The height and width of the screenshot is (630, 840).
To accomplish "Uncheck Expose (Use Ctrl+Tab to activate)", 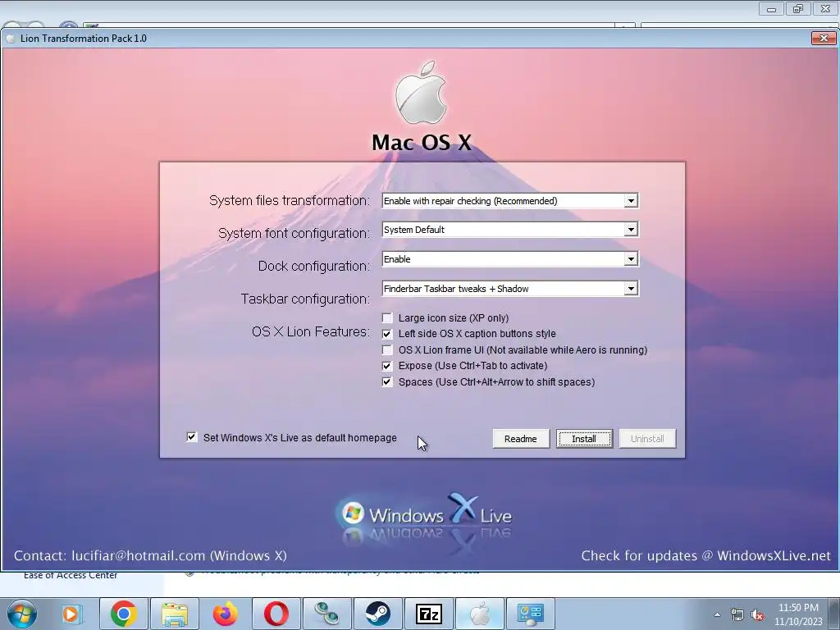I will click(387, 366).
